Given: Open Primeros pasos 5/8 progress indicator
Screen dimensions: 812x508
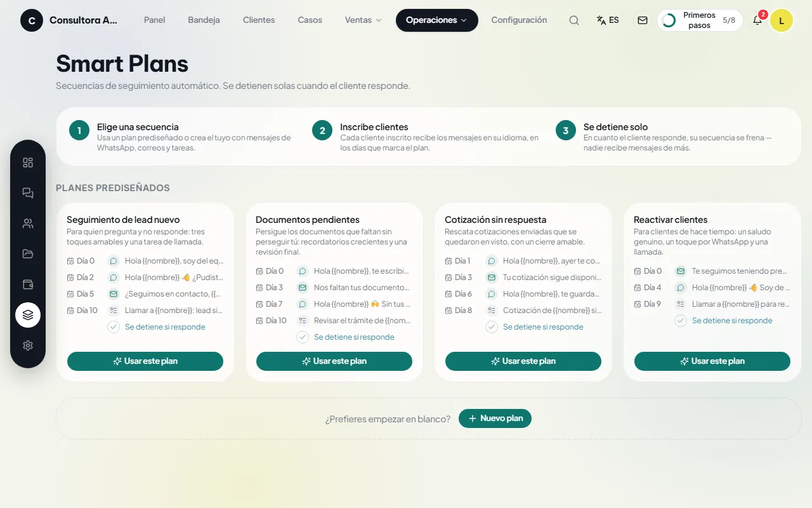Looking at the screenshot, I should 700,20.
